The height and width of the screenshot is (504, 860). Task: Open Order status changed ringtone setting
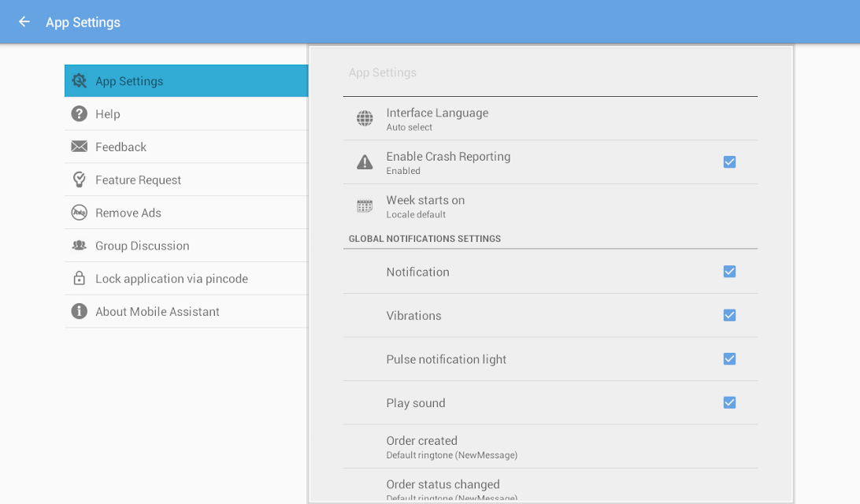pos(550,486)
